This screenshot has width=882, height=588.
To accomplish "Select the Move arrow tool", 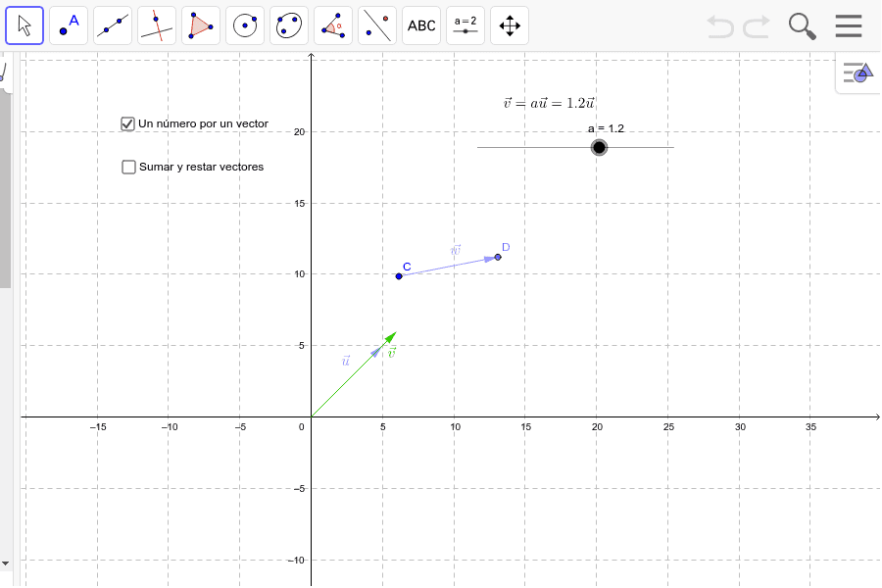I will tap(24, 25).
